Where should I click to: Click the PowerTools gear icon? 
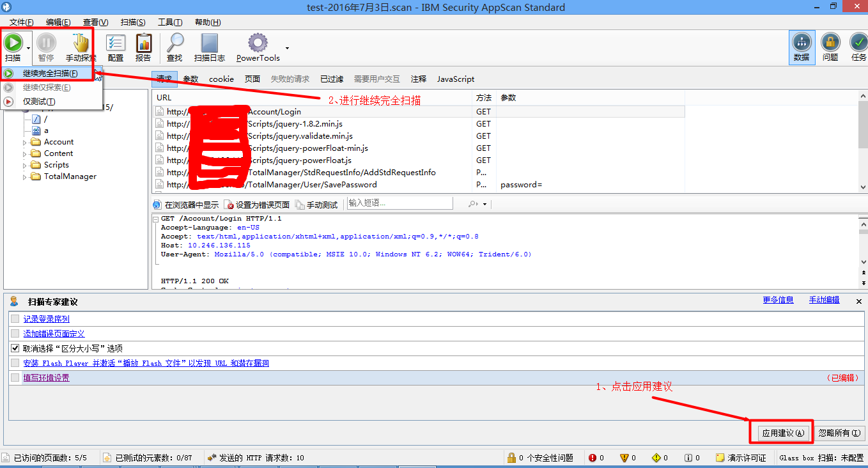coord(258,43)
